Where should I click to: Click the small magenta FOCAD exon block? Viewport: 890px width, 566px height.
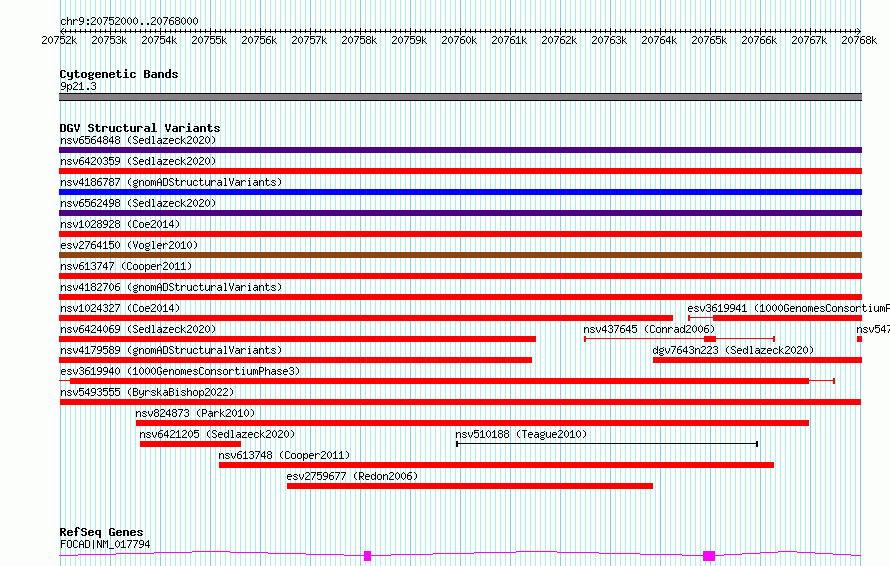[367, 556]
